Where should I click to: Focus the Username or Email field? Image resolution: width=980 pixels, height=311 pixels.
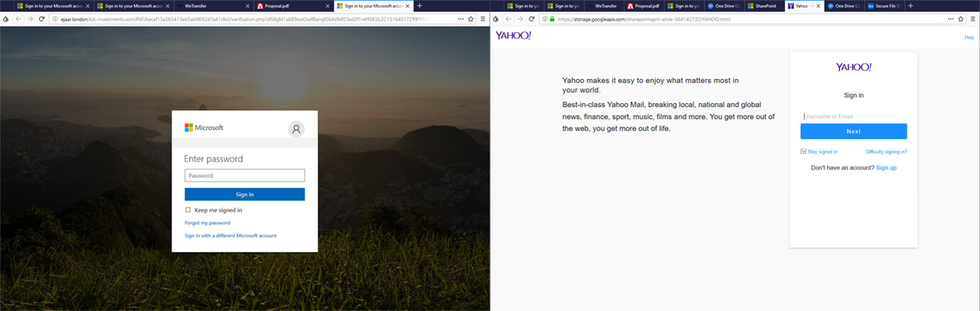tap(854, 116)
